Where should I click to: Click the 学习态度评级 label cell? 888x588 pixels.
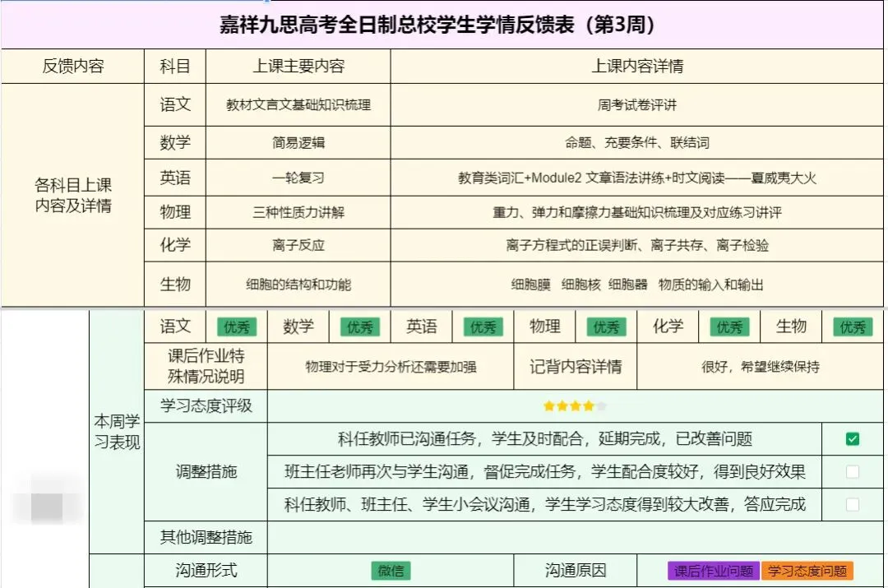[x=206, y=405]
